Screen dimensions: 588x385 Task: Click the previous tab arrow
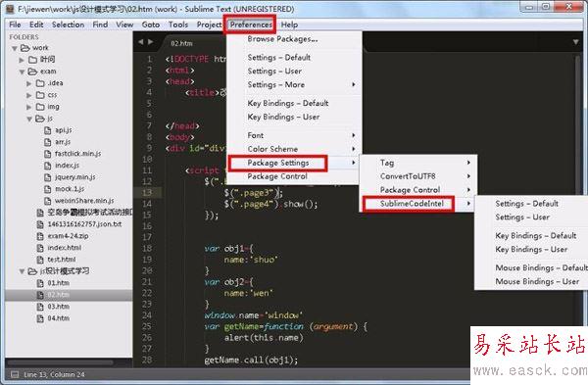click(x=140, y=42)
